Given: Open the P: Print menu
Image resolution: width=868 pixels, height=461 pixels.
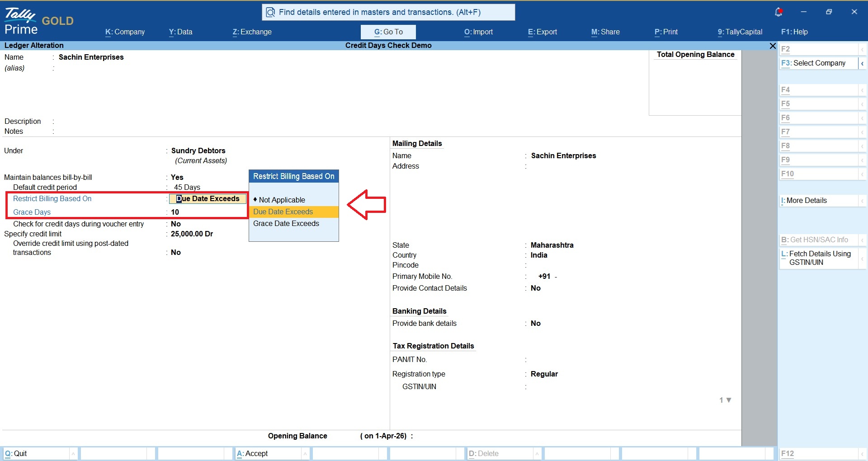Looking at the screenshot, I should 666,32.
